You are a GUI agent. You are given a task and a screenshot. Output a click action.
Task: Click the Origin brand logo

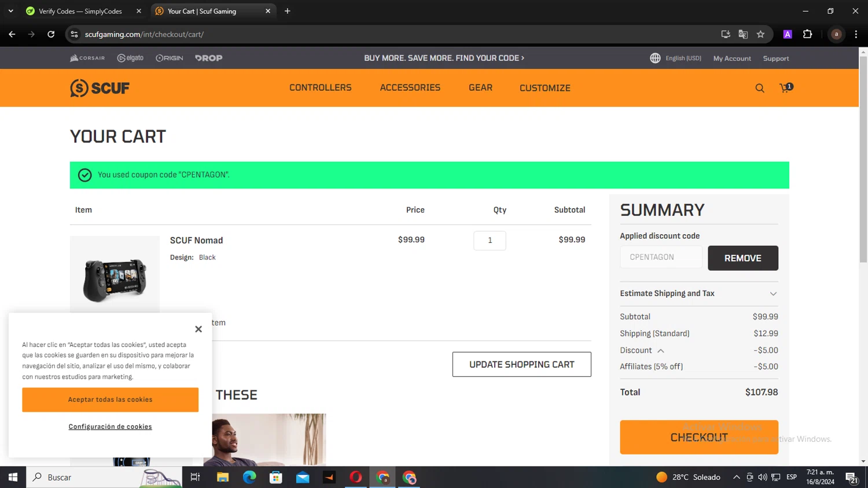point(170,58)
